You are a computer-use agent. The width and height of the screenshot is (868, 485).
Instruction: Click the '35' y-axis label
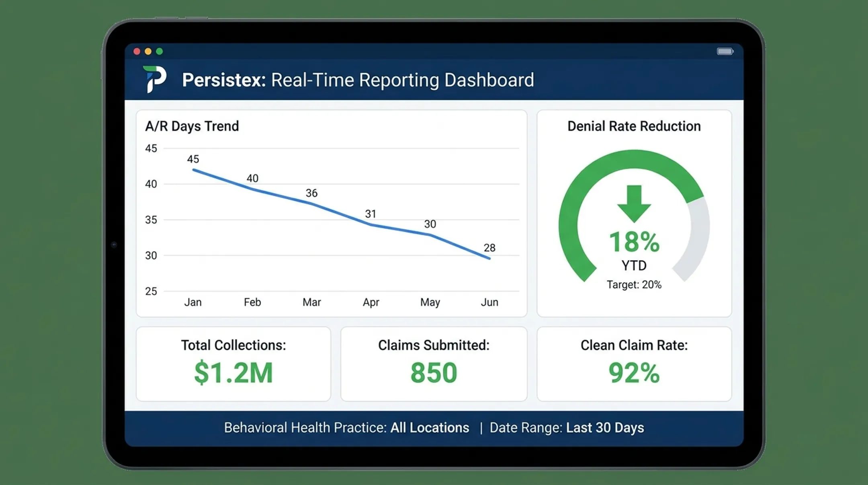tap(151, 220)
